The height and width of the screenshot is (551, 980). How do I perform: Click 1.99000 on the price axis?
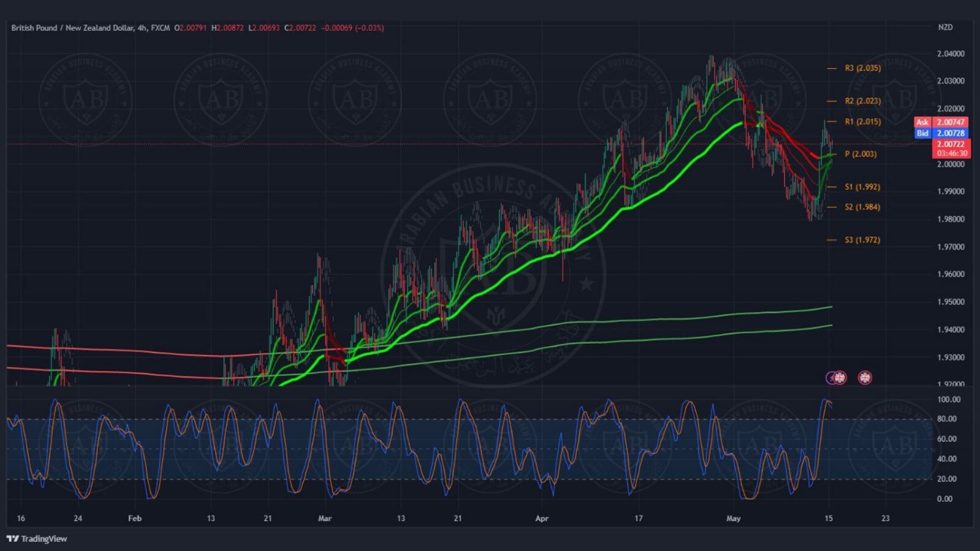[x=951, y=191]
